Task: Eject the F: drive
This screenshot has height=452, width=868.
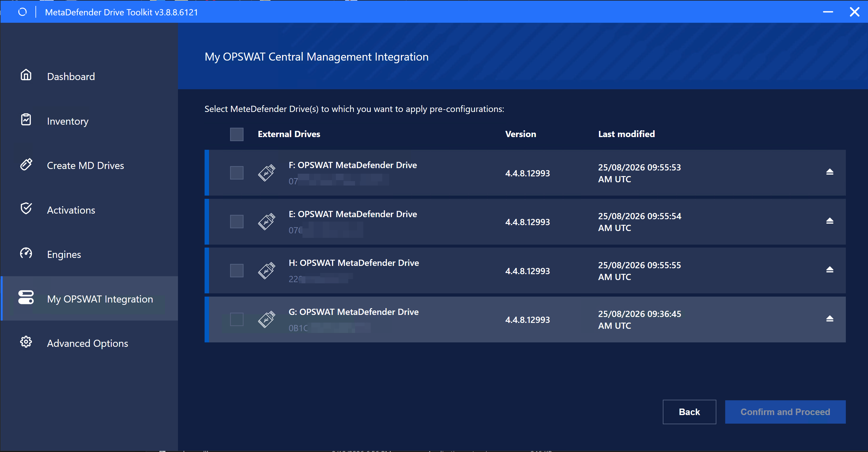Action: (830, 172)
